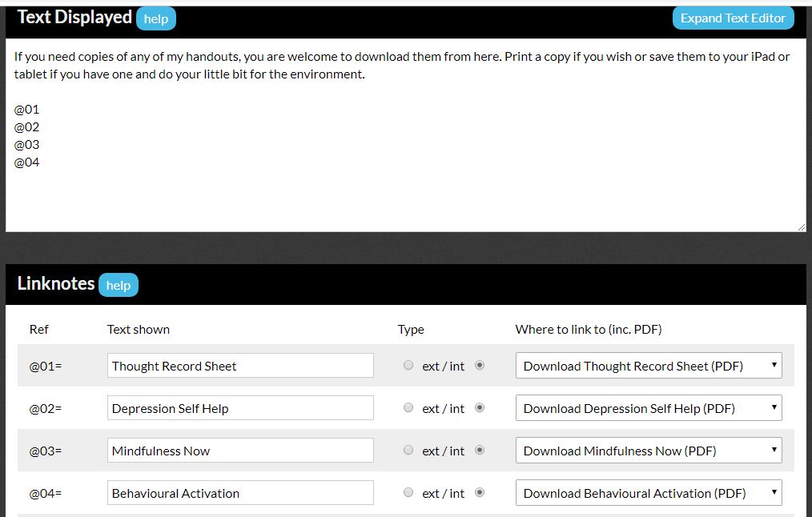Click the @04 line in text area
The height and width of the screenshot is (517, 812).
click(x=27, y=162)
